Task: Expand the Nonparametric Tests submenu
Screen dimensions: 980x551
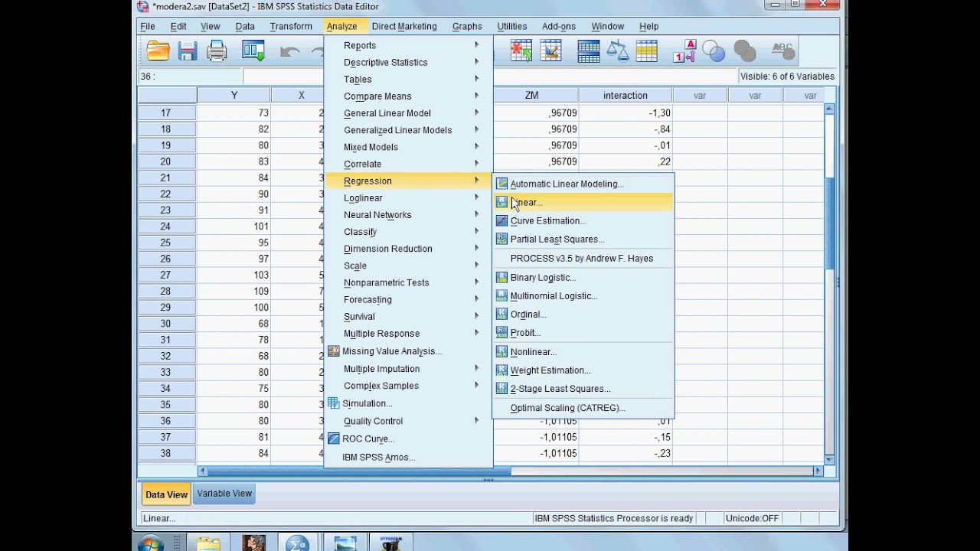Action: tap(407, 282)
